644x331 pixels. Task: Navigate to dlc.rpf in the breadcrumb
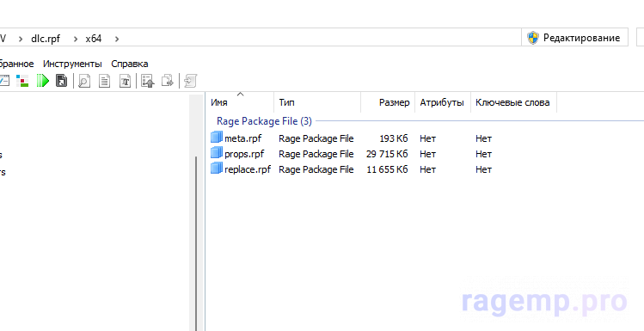click(46, 39)
